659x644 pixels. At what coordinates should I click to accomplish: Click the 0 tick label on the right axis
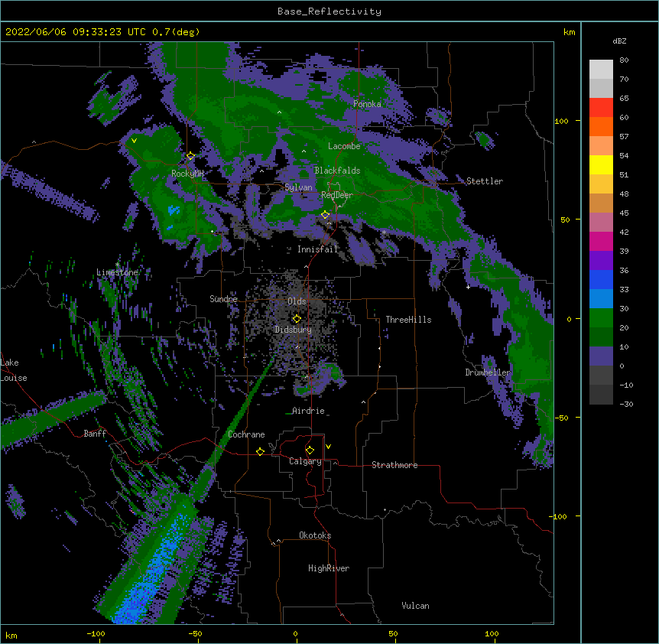[x=569, y=320]
